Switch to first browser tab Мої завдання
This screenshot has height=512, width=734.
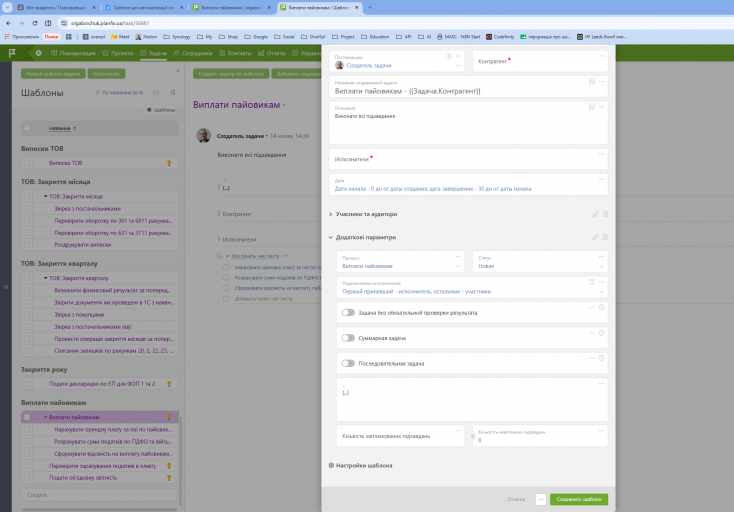(55, 7)
